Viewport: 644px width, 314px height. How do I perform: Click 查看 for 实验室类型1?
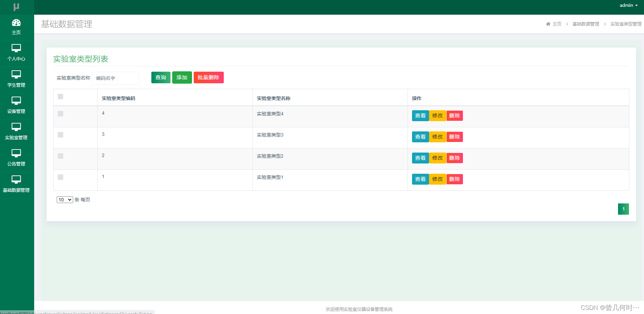click(x=421, y=179)
